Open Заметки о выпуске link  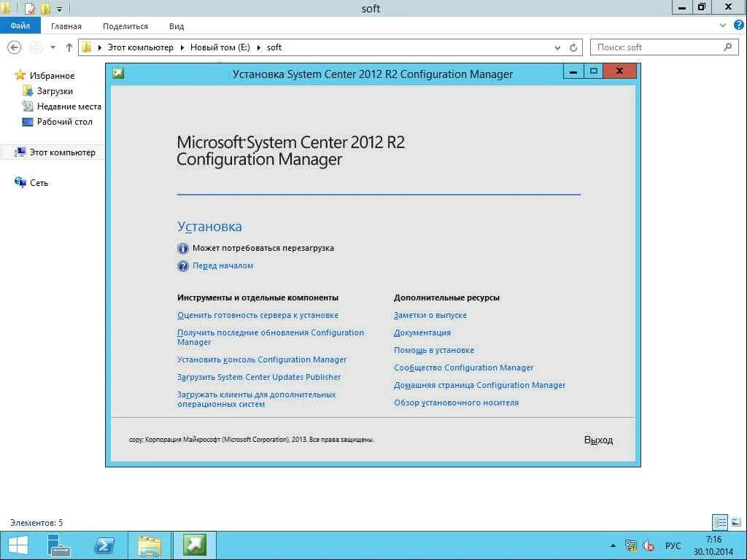coord(430,315)
